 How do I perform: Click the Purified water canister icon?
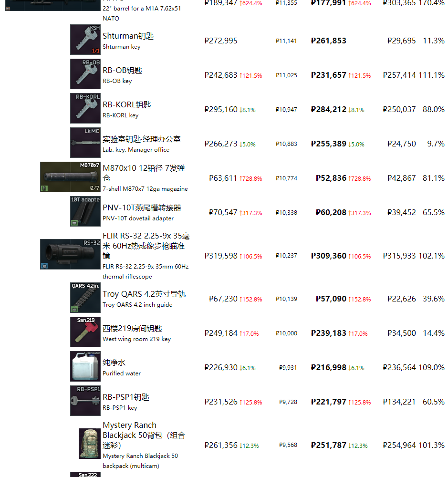click(85, 366)
